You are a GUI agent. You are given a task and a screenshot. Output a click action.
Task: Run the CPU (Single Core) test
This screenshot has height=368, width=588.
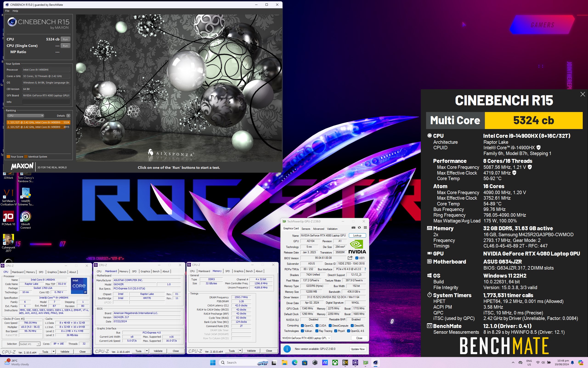(x=65, y=46)
